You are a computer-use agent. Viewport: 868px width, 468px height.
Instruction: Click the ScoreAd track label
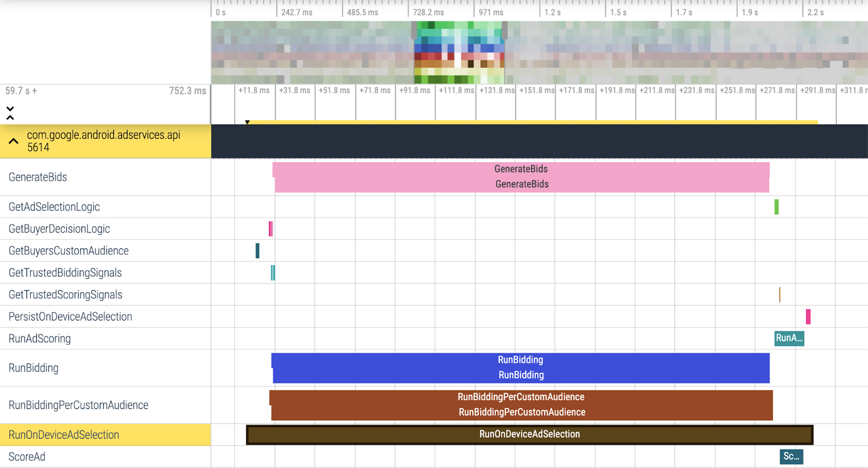[27, 457]
